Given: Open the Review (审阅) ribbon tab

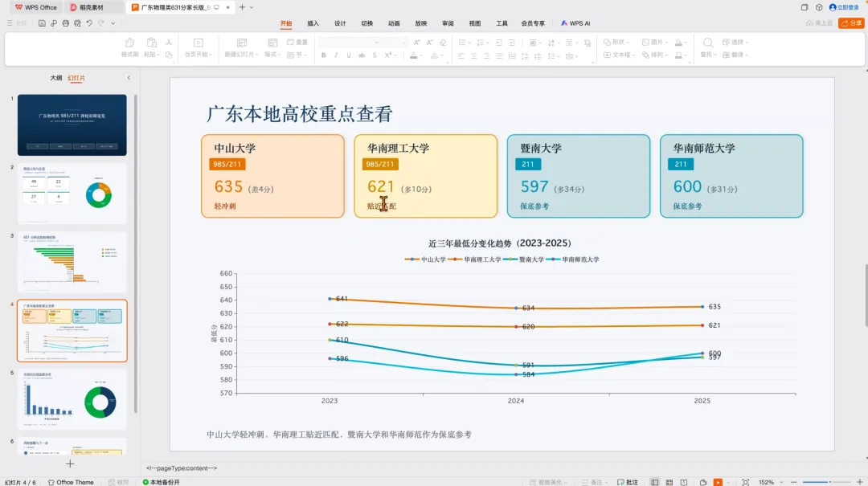Looking at the screenshot, I should click(x=448, y=23).
